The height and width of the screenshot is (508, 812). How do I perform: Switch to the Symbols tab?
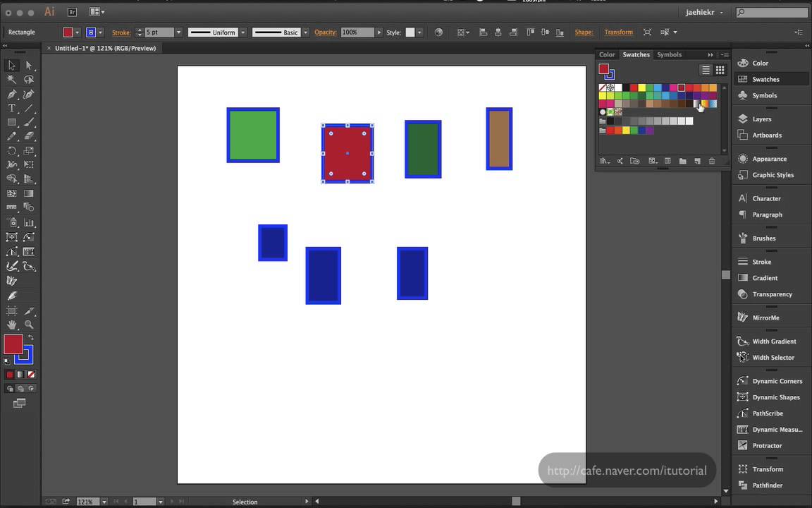coord(669,54)
